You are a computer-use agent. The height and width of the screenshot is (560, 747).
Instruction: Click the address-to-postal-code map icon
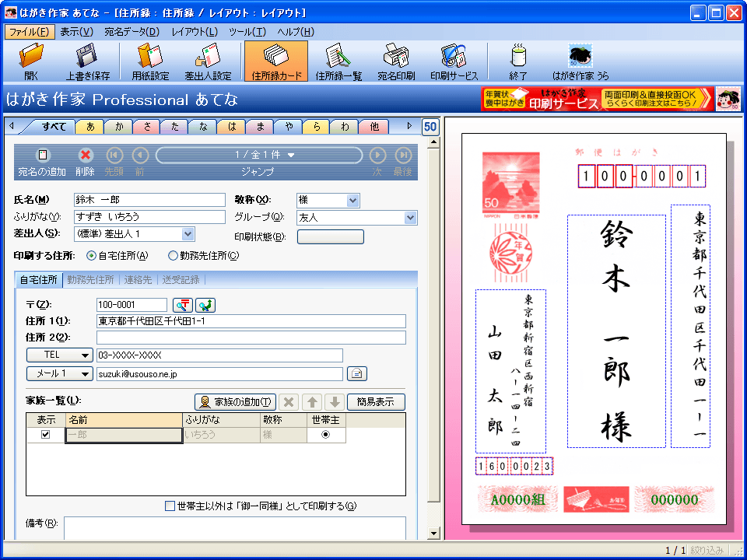coord(205,305)
